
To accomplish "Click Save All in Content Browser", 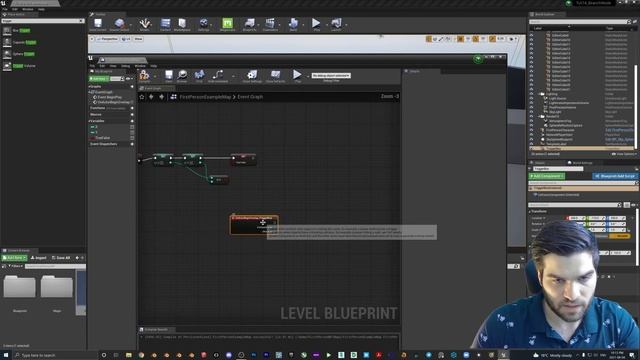I will 61,258.
